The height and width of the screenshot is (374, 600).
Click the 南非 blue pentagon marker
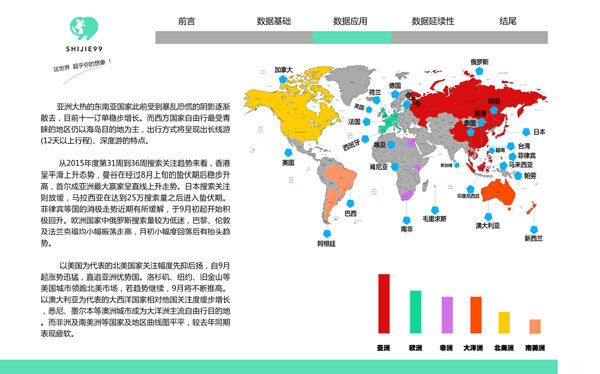406,220
